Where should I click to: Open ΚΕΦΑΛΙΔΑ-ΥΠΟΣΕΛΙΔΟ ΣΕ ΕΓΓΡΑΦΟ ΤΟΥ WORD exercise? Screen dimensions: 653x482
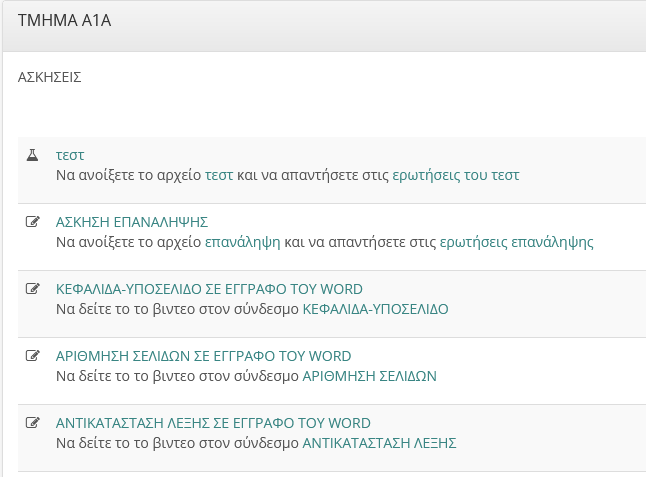point(209,289)
